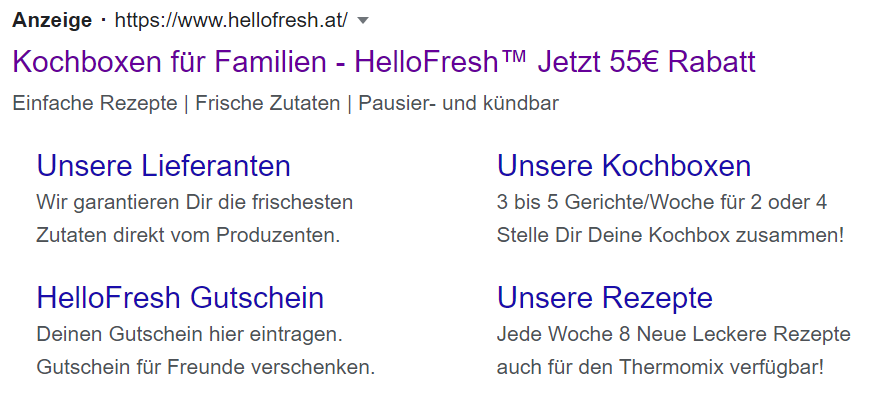Click '3 bis 5 Gerichte/Woche' description line
This screenshot has width=893, height=407.
tap(662, 203)
